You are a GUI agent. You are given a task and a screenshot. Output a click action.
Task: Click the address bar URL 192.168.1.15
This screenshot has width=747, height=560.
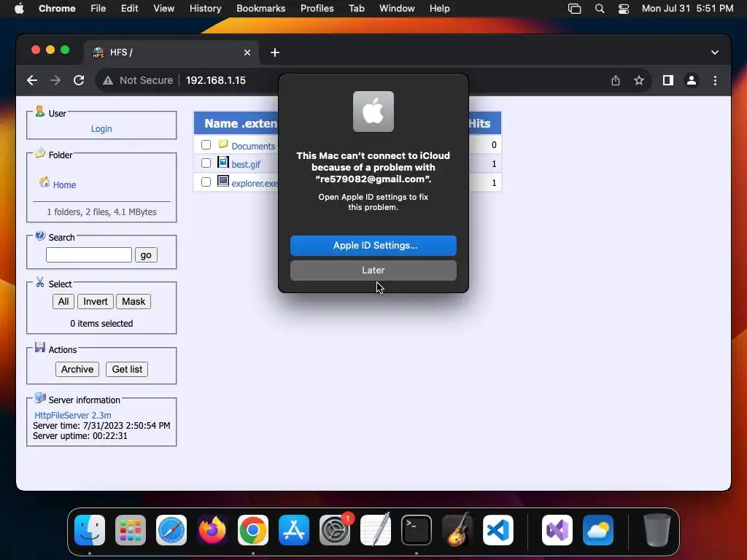[216, 80]
